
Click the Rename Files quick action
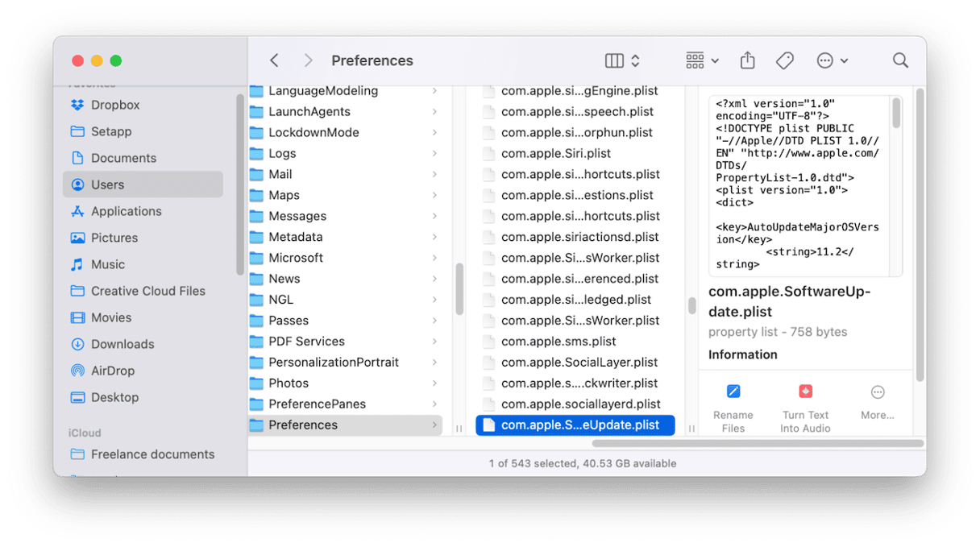pos(733,408)
